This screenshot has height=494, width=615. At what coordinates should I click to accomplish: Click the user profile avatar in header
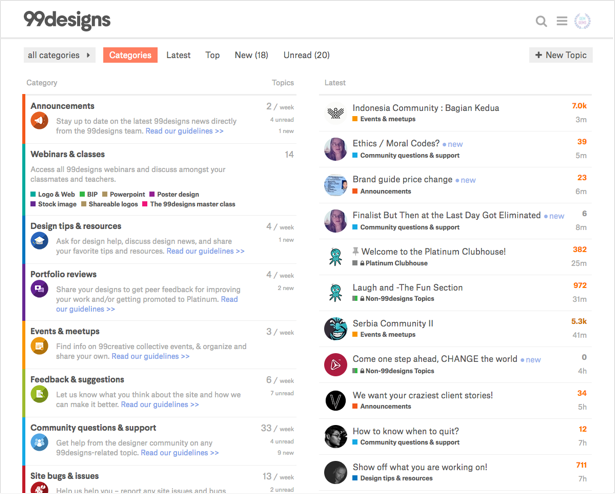coord(583,21)
